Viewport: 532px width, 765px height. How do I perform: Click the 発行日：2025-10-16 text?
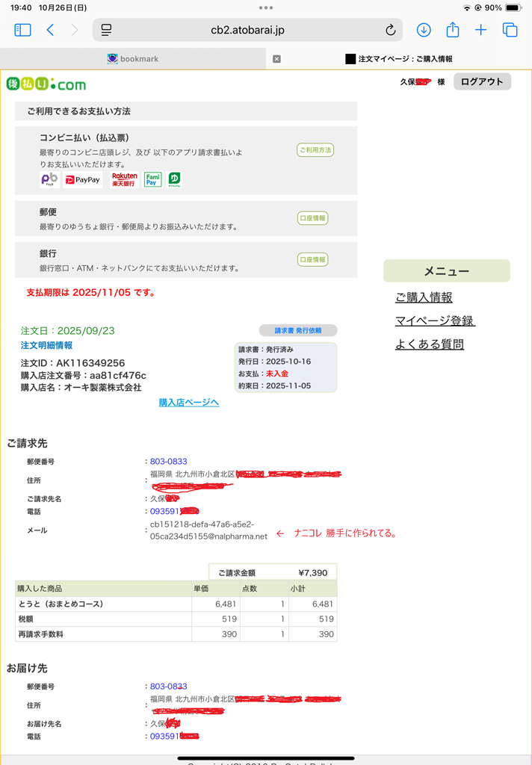coord(274,362)
